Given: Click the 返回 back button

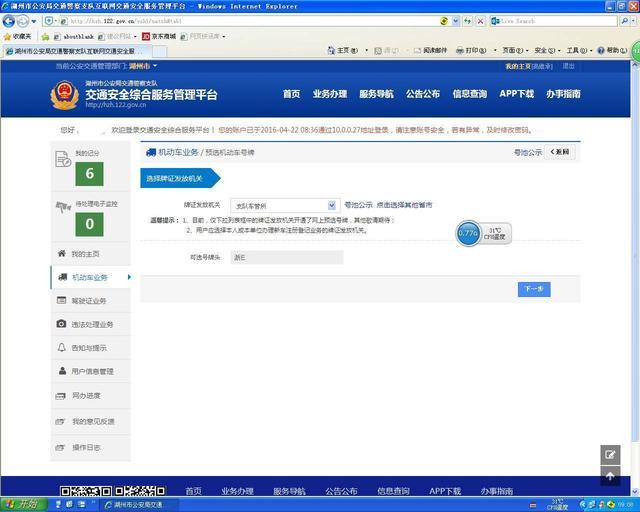Looking at the screenshot, I should [560, 152].
